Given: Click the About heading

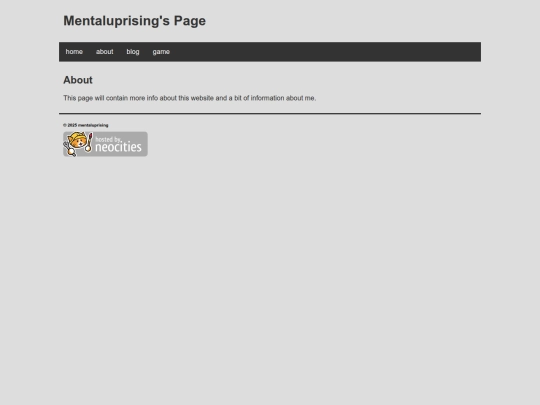Looking at the screenshot, I should pos(78,80).
